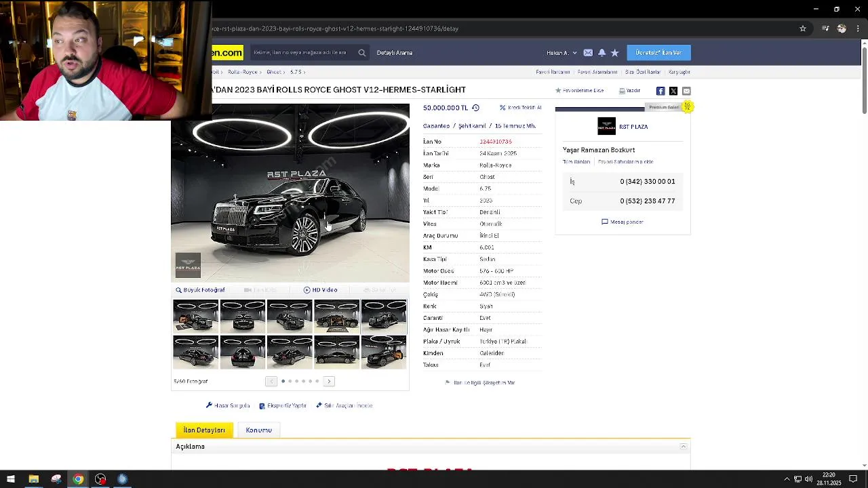
Task: Select last thumbnail in bottom row
Action: click(384, 352)
